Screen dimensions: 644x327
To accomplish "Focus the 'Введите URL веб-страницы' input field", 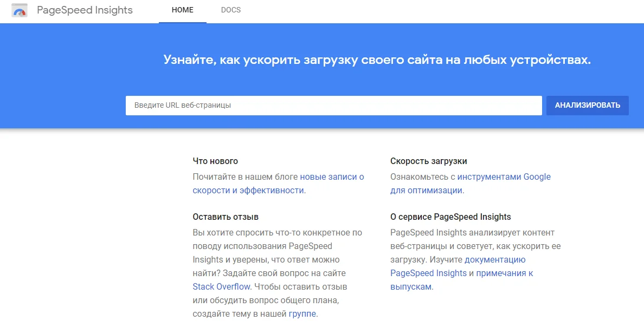I will pyautogui.click(x=333, y=106).
